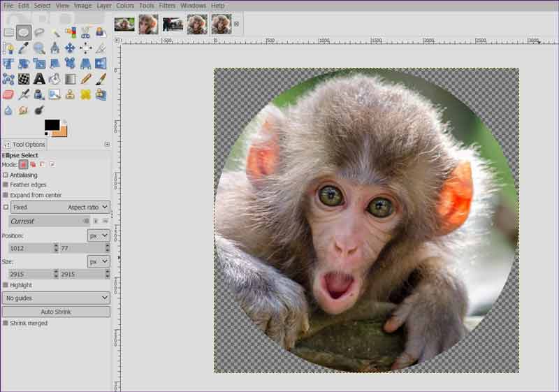Activate the Scissors Select tool

(x=85, y=32)
